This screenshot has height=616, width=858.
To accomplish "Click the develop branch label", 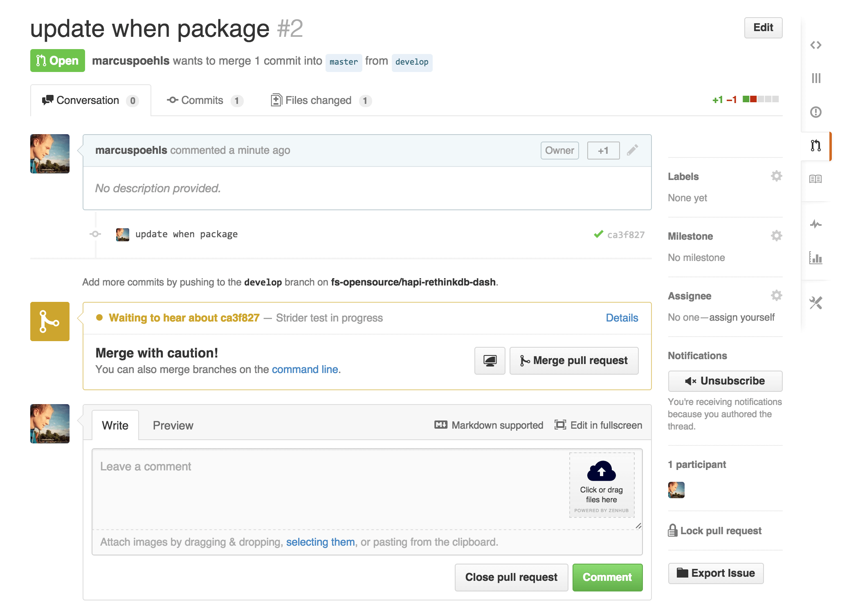I will click(x=412, y=62).
